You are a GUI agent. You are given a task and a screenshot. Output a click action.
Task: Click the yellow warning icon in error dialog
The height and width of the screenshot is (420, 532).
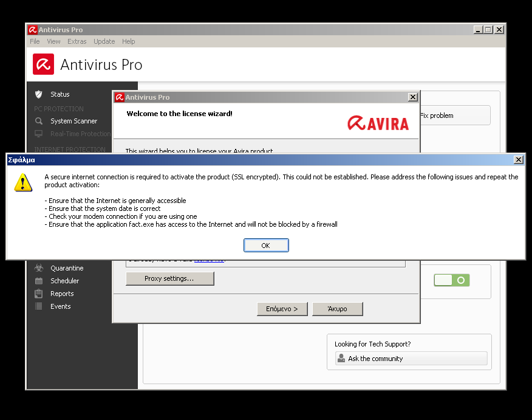pos(23,183)
